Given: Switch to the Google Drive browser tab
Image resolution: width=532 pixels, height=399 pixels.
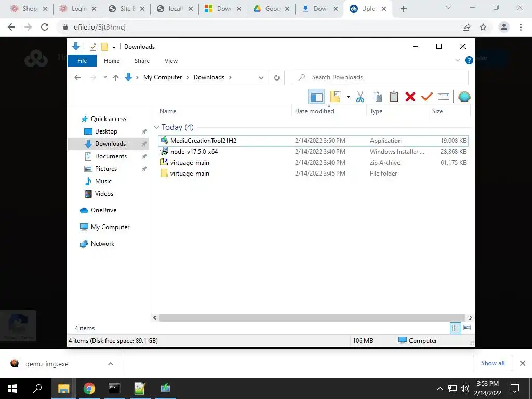Looking at the screenshot, I should click(271, 9).
